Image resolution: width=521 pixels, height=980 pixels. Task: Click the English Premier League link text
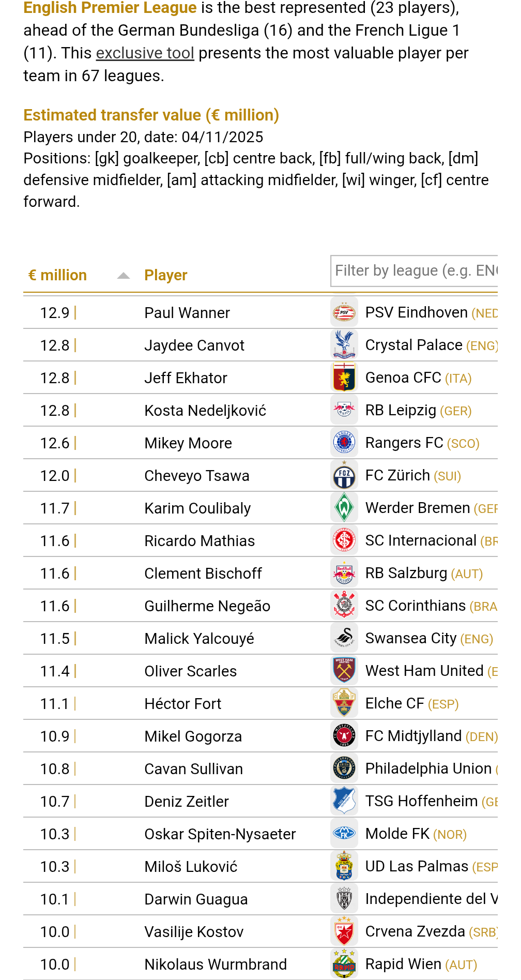[x=110, y=8]
